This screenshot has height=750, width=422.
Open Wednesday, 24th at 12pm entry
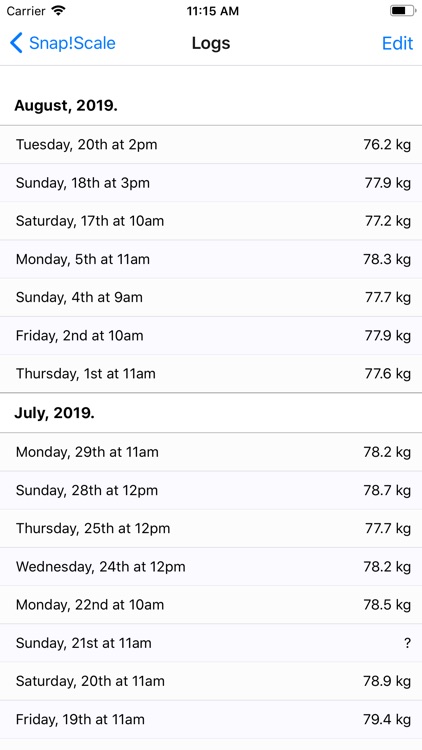pyautogui.click(x=211, y=567)
